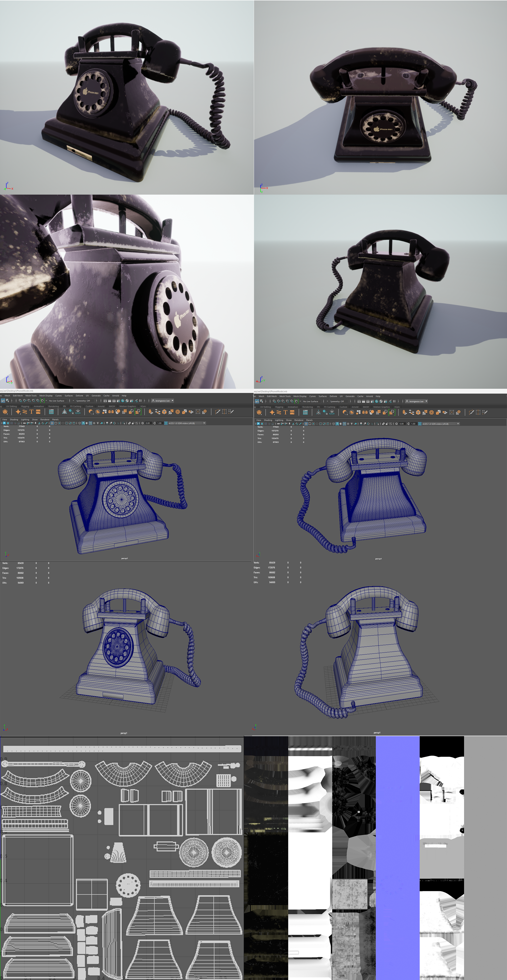Select the polygon Type (T) tool in left Maya shelf

tap(31, 412)
